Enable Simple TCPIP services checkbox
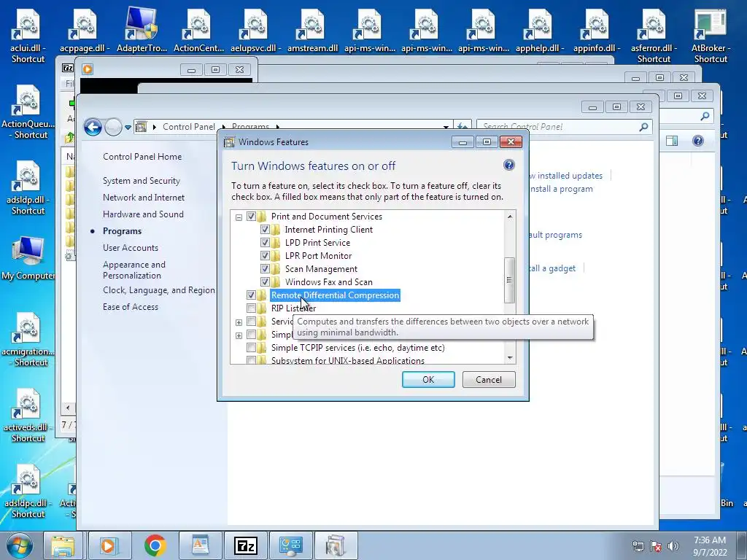The width and height of the screenshot is (747, 560). pyautogui.click(x=251, y=348)
